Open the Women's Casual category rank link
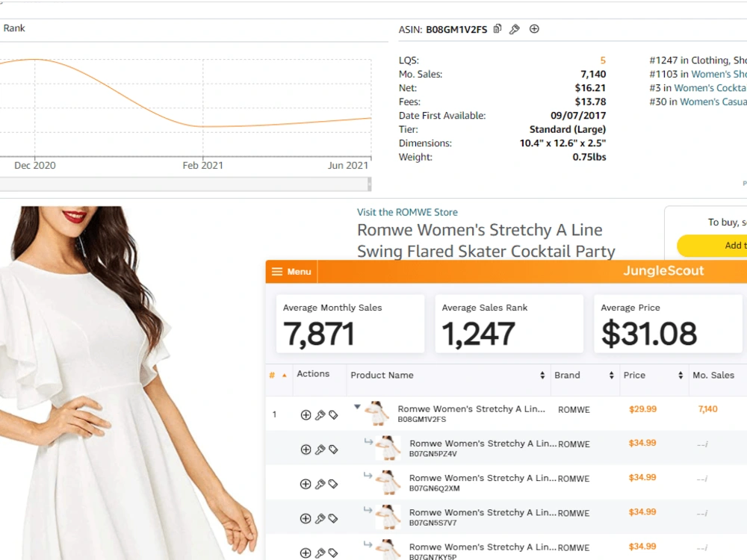The width and height of the screenshot is (747, 560). [713, 102]
